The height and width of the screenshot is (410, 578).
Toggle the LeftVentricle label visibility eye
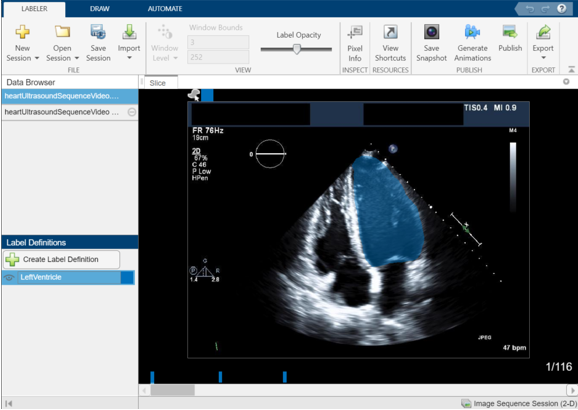pyautogui.click(x=9, y=278)
